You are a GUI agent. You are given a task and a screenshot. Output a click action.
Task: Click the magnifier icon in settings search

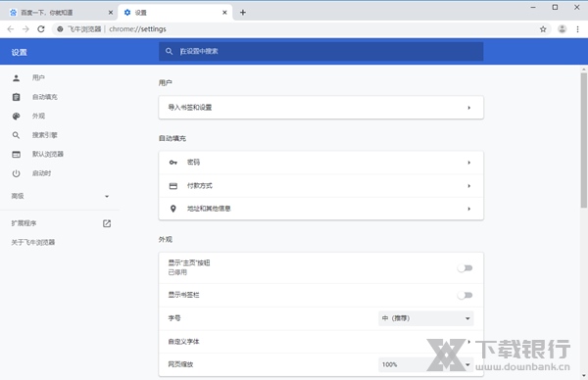(170, 51)
